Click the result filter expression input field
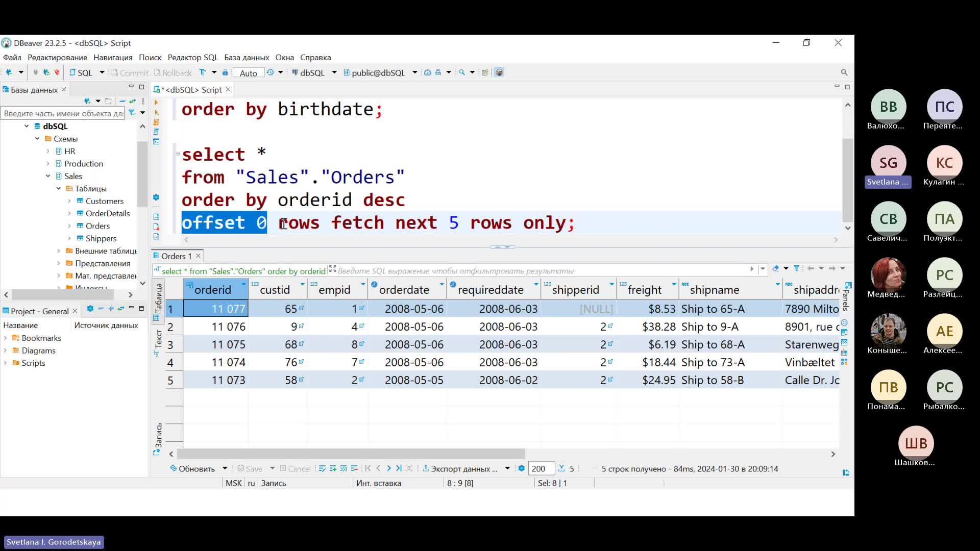 [541, 271]
